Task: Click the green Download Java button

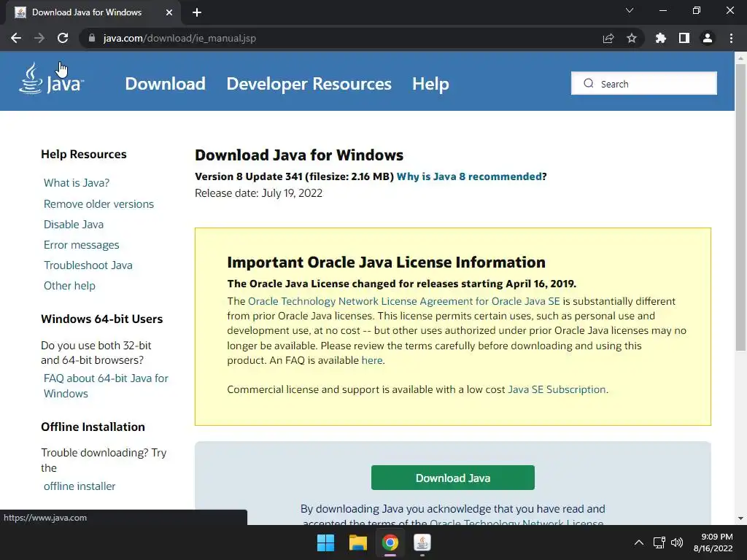Action: [x=452, y=478]
